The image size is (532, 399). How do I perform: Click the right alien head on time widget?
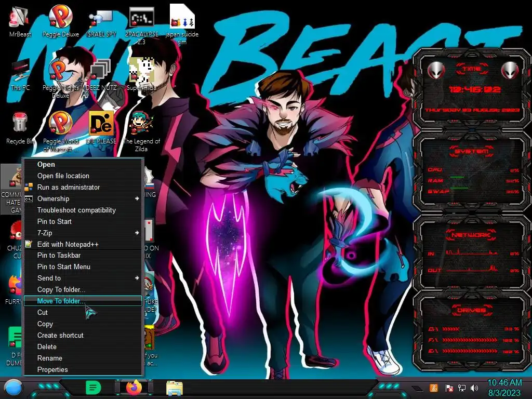point(510,70)
